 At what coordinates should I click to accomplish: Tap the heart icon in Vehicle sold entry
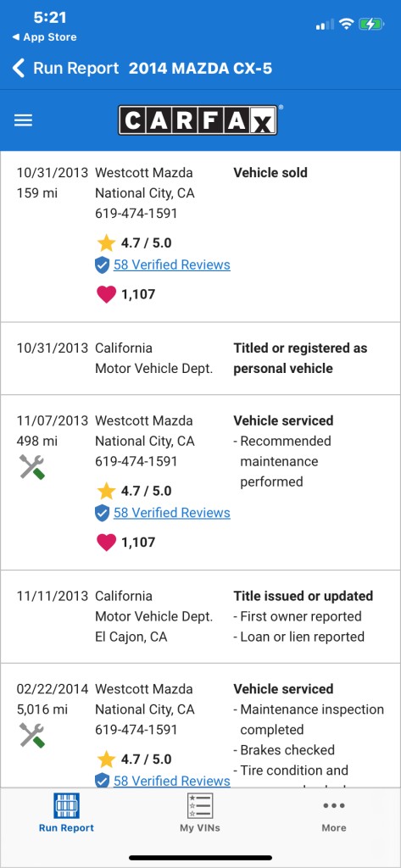[106, 294]
